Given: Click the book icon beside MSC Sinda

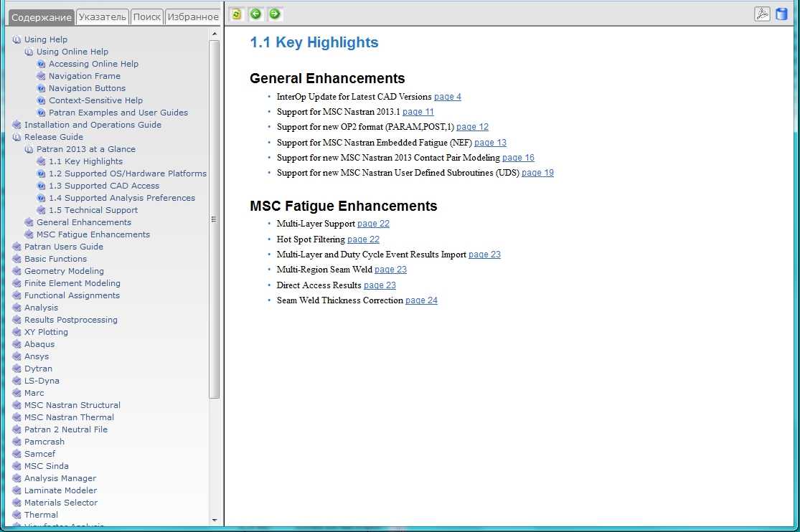Looking at the screenshot, I should [x=17, y=466].
